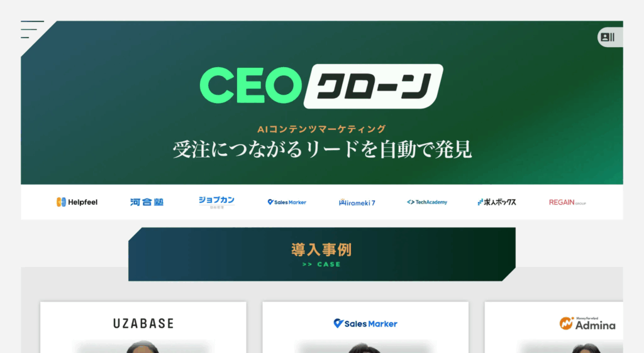Click the Helpfeel logo

click(x=77, y=202)
